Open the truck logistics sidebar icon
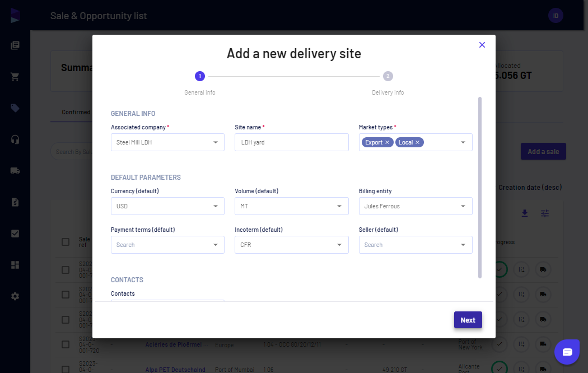Image resolution: width=588 pixels, height=373 pixels. [x=15, y=171]
